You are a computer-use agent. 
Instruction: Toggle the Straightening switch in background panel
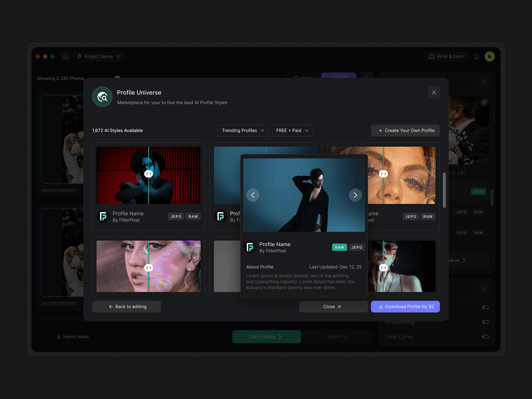coord(485,322)
